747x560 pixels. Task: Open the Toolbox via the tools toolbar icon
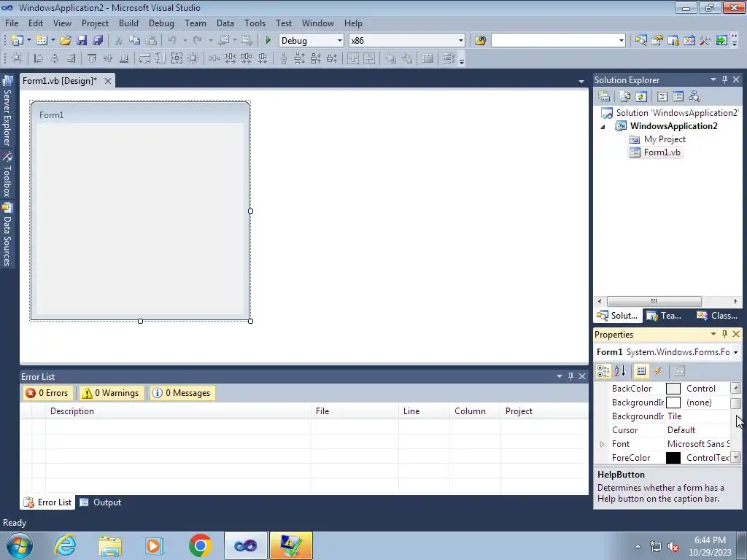(x=705, y=41)
